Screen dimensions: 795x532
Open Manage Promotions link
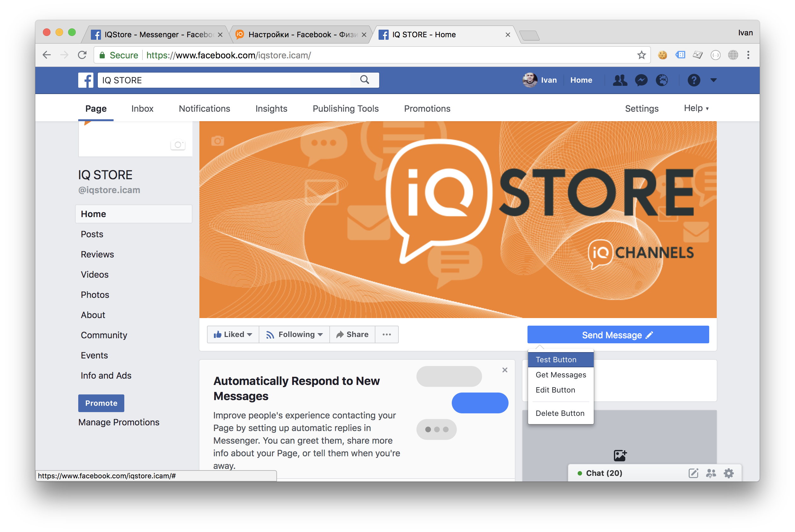coord(119,422)
